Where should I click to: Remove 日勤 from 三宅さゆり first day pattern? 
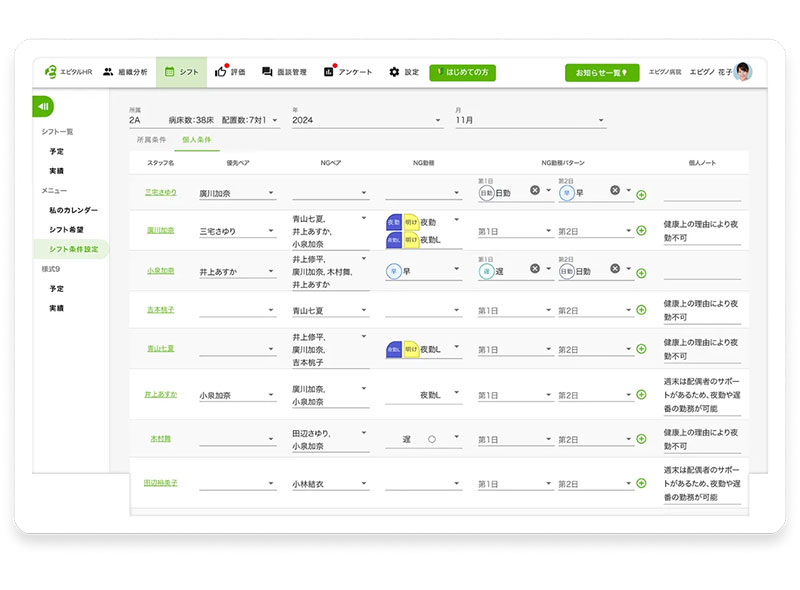pos(534,190)
